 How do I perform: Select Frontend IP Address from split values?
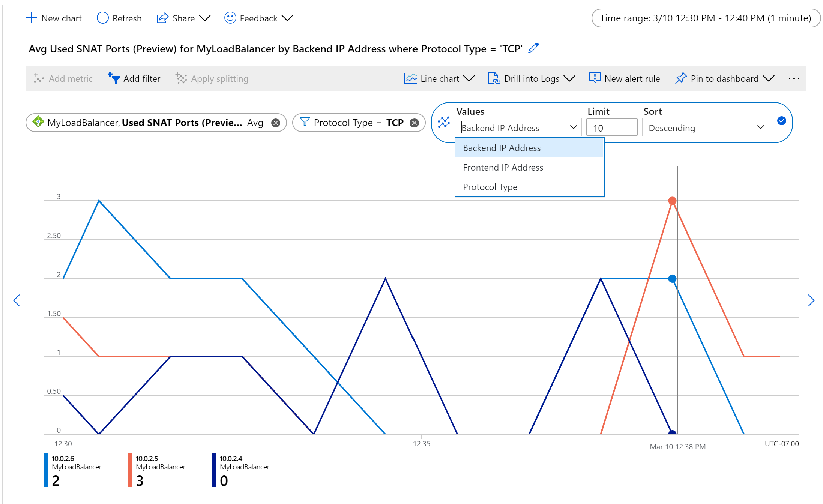(x=503, y=167)
